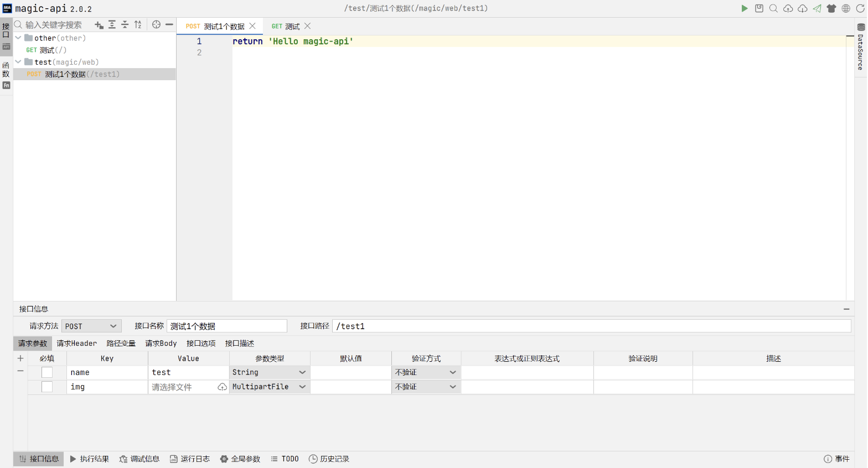Select the 请求Header tab
The width and height of the screenshot is (868, 468).
point(76,344)
